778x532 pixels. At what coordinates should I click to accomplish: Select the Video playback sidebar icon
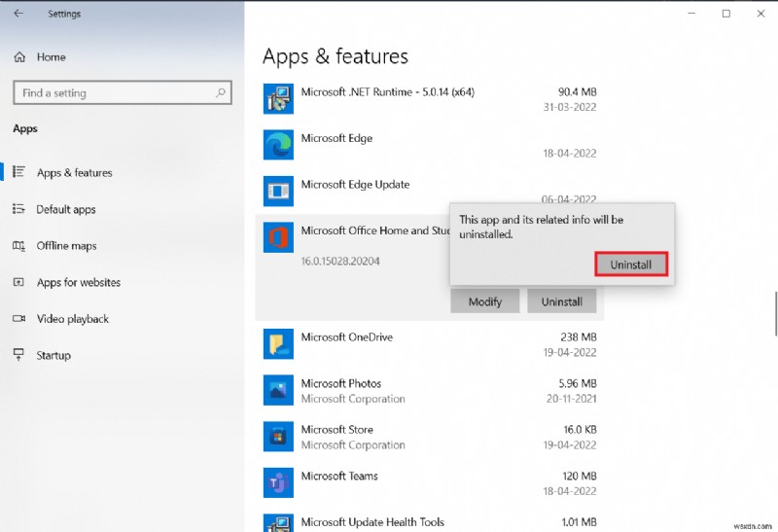pos(18,319)
